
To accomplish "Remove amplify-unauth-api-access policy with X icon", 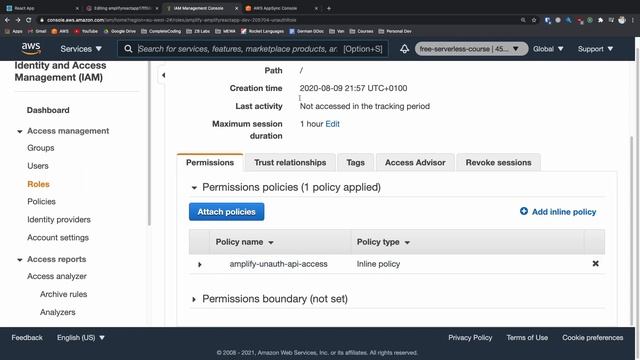I will pyautogui.click(x=596, y=264).
